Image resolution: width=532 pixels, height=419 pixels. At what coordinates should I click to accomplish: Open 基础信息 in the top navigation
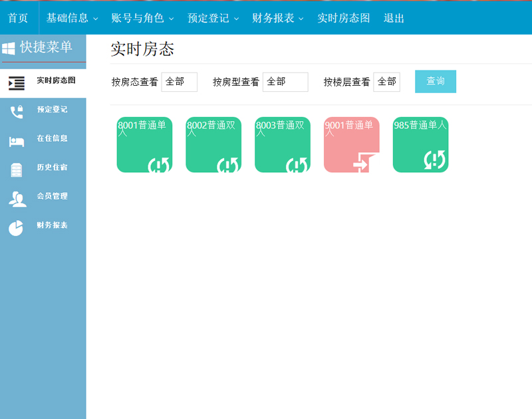click(x=67, y=18)
